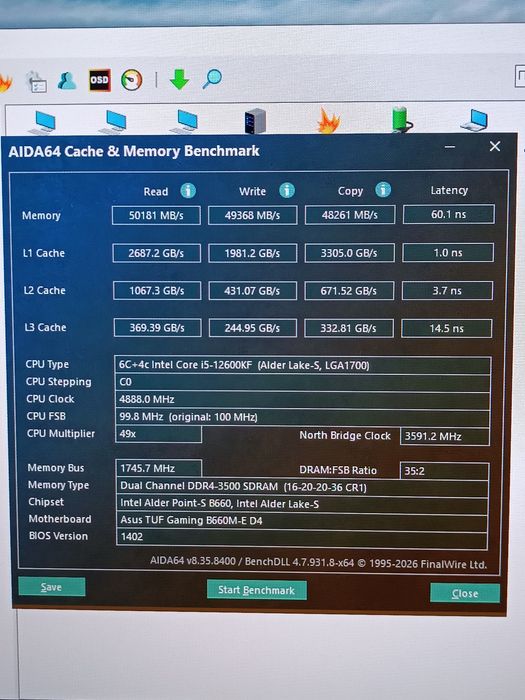Click the gauge benchmark toolbar icon
Viewport: 525px width, 700px height.
(132, 80)
